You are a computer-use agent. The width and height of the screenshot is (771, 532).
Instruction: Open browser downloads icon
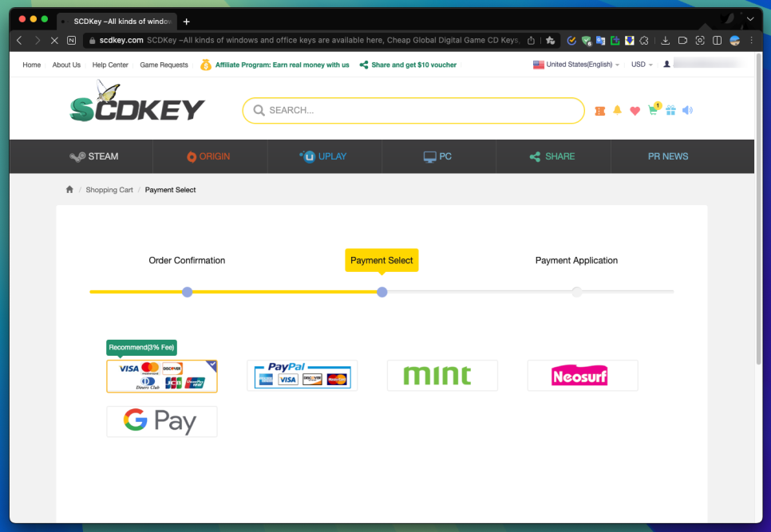pos(666,41)
